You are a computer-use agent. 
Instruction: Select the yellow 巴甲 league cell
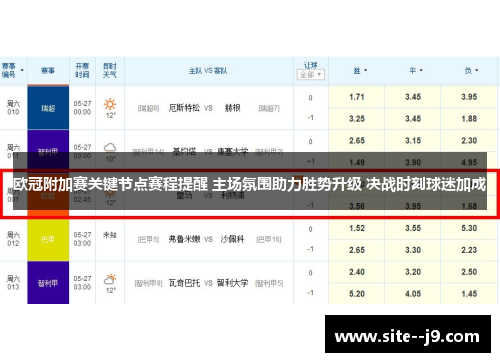(x=48, y=239)
